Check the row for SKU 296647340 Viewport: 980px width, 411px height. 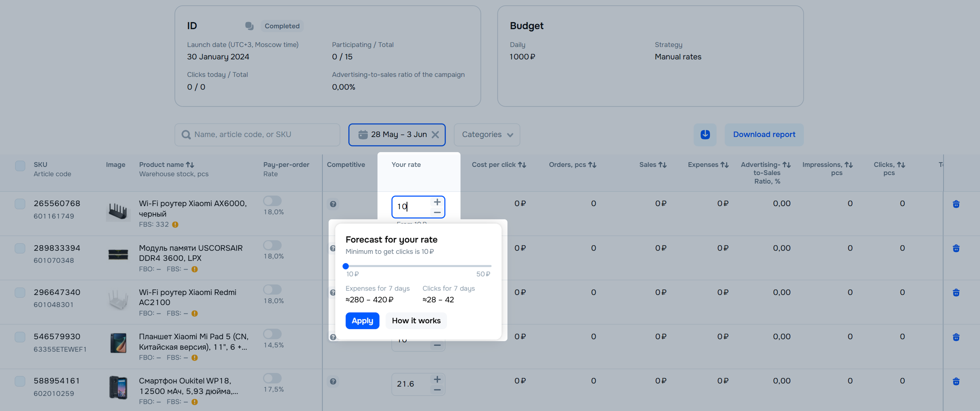click(x=20, y=292)
